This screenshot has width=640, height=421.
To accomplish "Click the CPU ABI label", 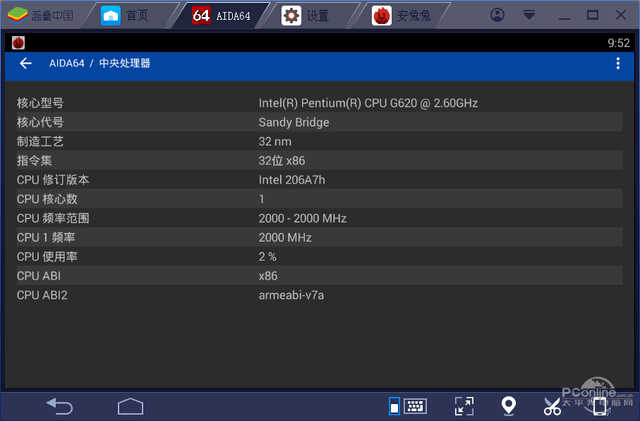I will (39, 276).
